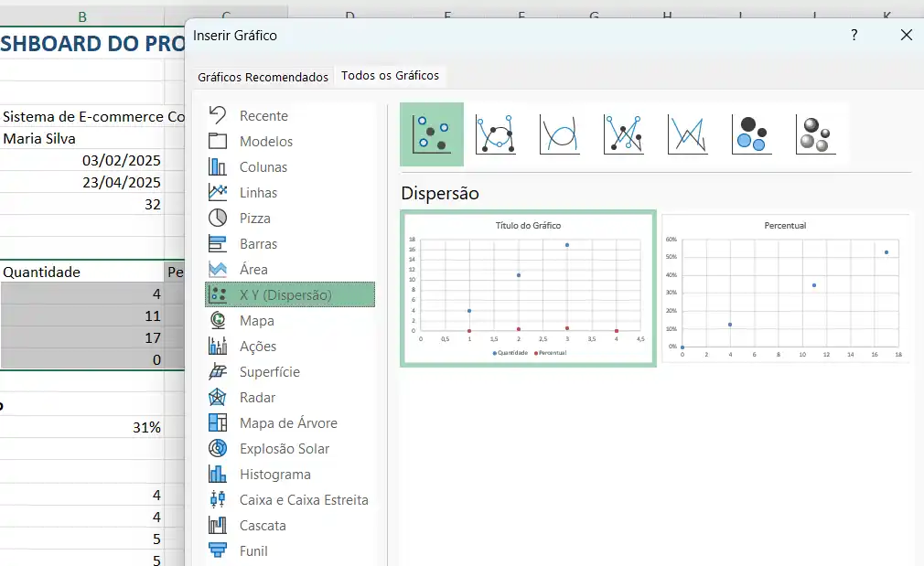This screenshot has height=566, width=924.
Task: Open the Todos os Gráficos tab
Action: [x=391, y=77]
